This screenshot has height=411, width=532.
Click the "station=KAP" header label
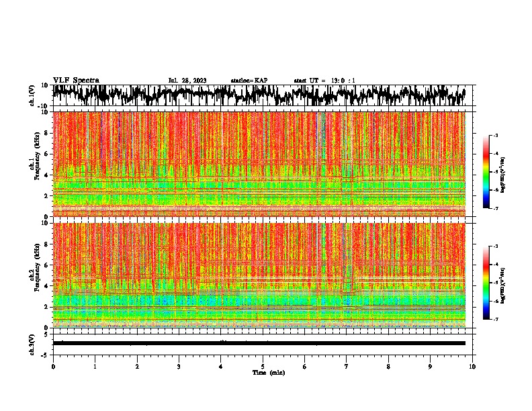tap(249, 81)
